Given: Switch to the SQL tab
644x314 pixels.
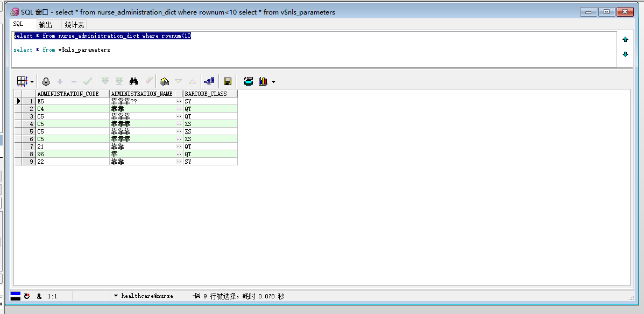Looking at the screenshot, I should [x=18, y=24].
